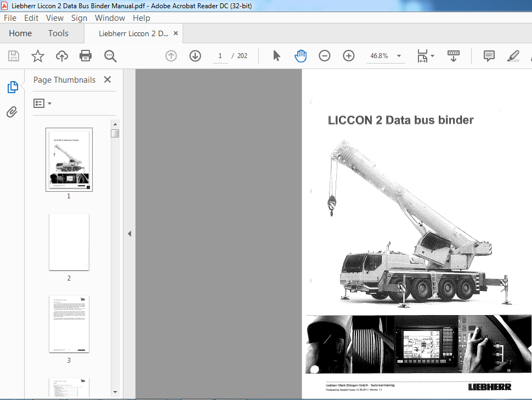Activate the Hand pan tool

[300, 55]
